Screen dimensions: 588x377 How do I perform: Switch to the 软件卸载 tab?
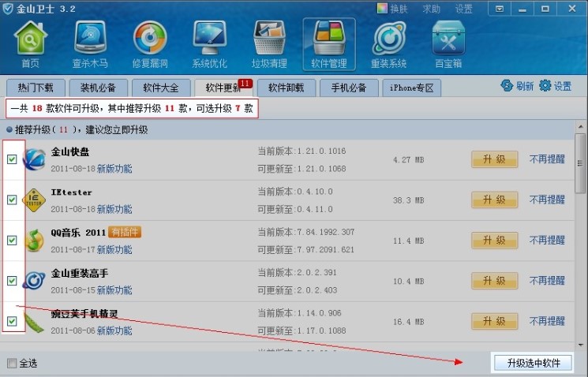[x=287, y=88]
